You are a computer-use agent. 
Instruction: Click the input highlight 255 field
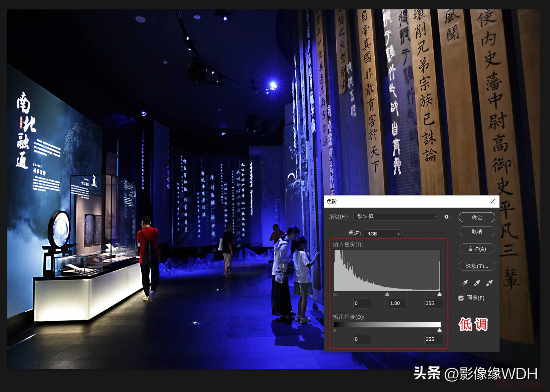point(433,303)
